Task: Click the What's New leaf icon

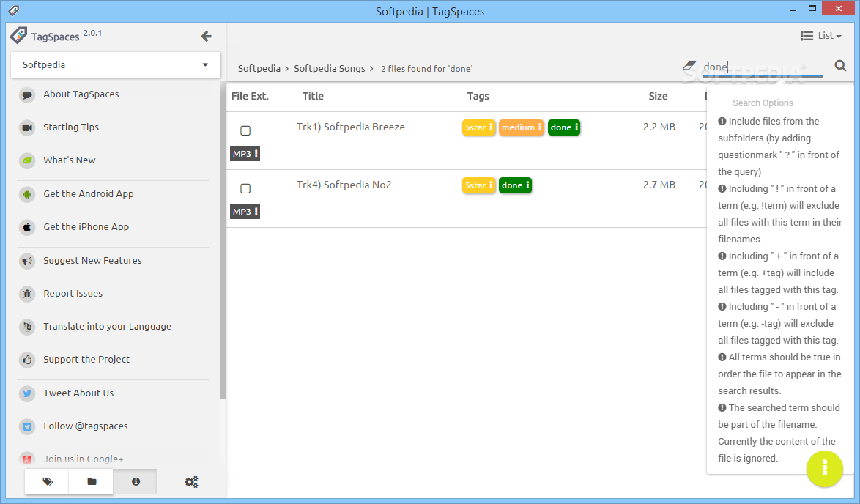Action: coord(27,160)
